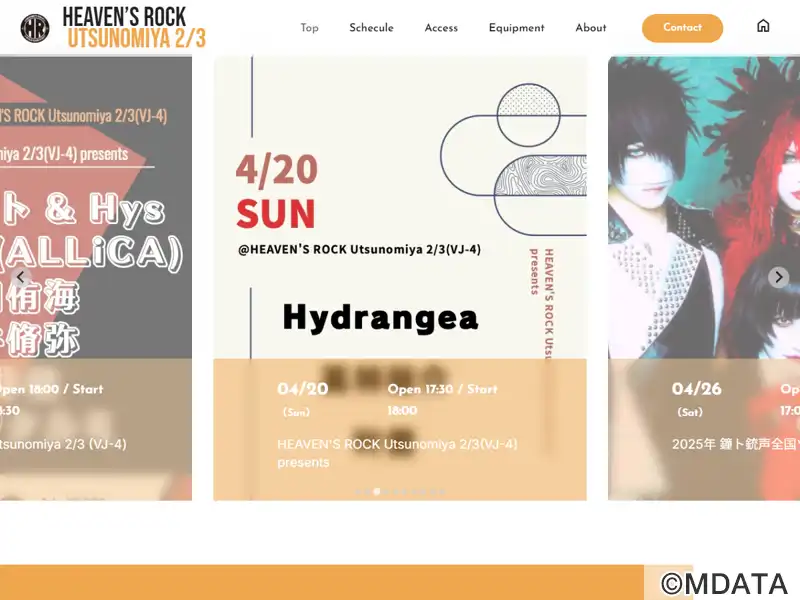Advance carousel with the right arrow
Image resolution: width=800 pixels, height=600 pixels.
click(x=778, y=277)
